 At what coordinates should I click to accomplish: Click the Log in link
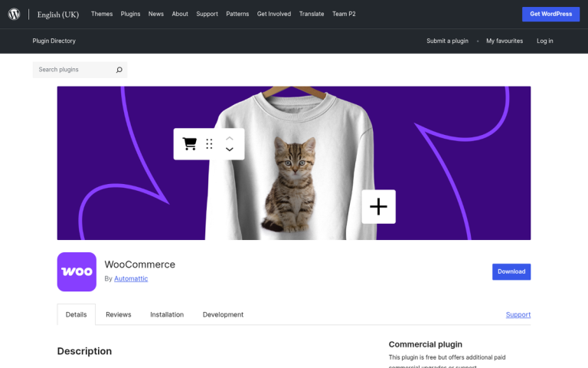545,41
